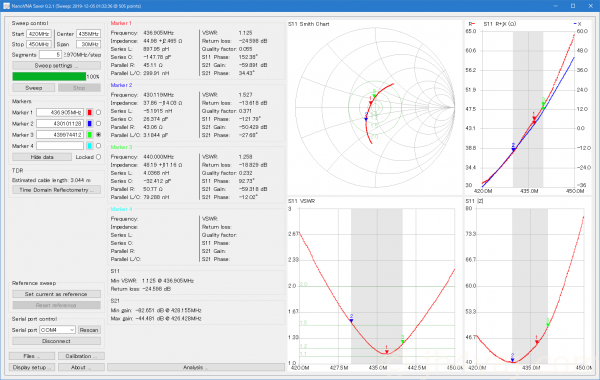Click marker 1 on the VSWR chart
The height and width of the screenshot is (380, 600).
pos(386,350)
